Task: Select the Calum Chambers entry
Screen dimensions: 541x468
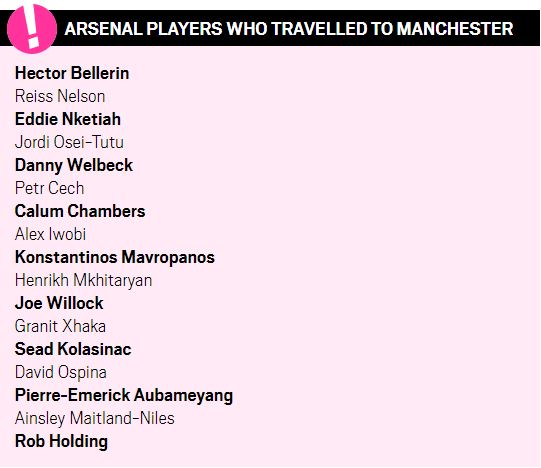Action: tap(80, 211)
